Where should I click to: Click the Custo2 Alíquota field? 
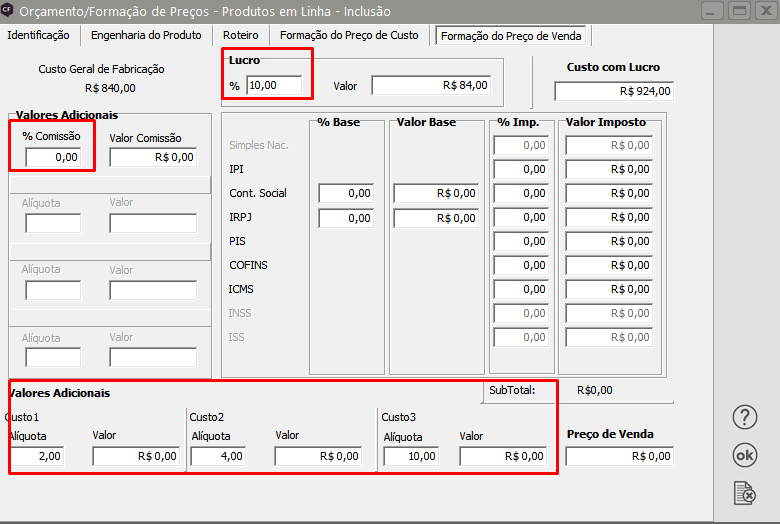(x=219, y=456)
